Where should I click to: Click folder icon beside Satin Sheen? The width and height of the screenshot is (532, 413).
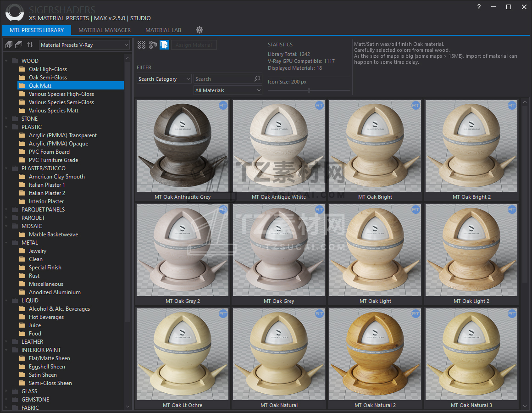[x=22, y=374]
